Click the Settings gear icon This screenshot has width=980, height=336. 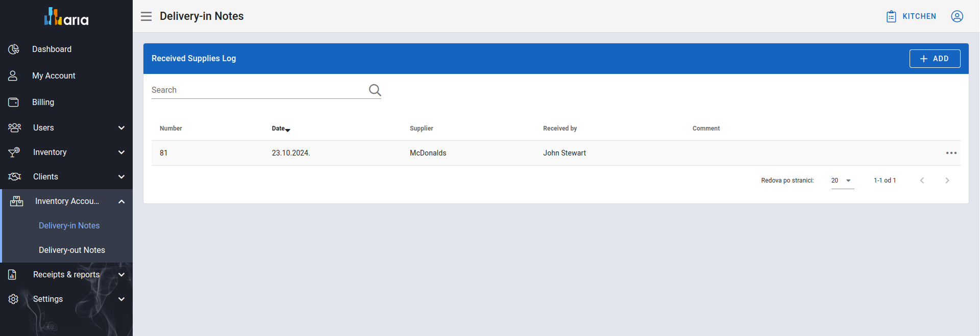pyautogui.click(x=13, y=299)
